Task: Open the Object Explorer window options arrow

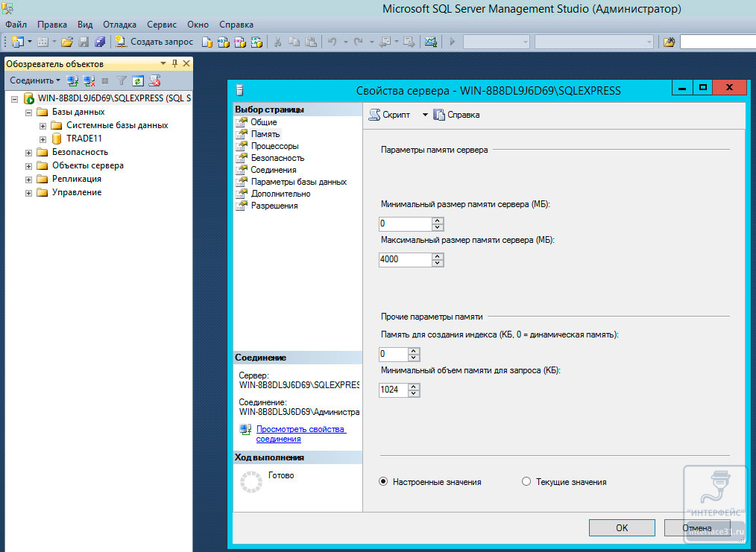Action: tap(163, 63)
